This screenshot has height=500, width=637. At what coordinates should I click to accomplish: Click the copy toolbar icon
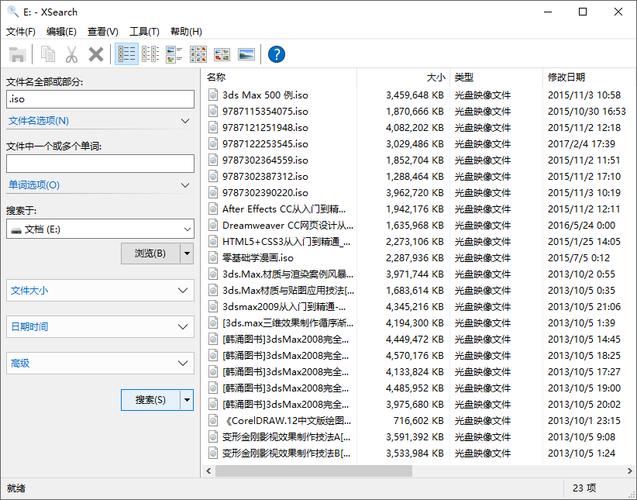click(x=48, y=54)
